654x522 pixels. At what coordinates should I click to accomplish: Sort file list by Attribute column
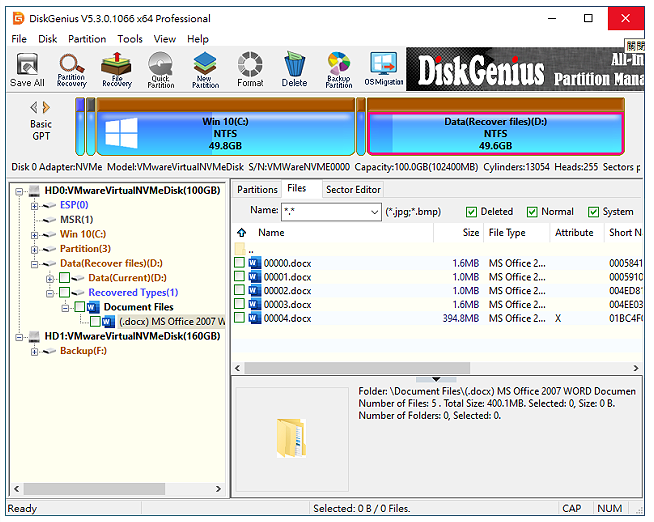click(577, 232)
